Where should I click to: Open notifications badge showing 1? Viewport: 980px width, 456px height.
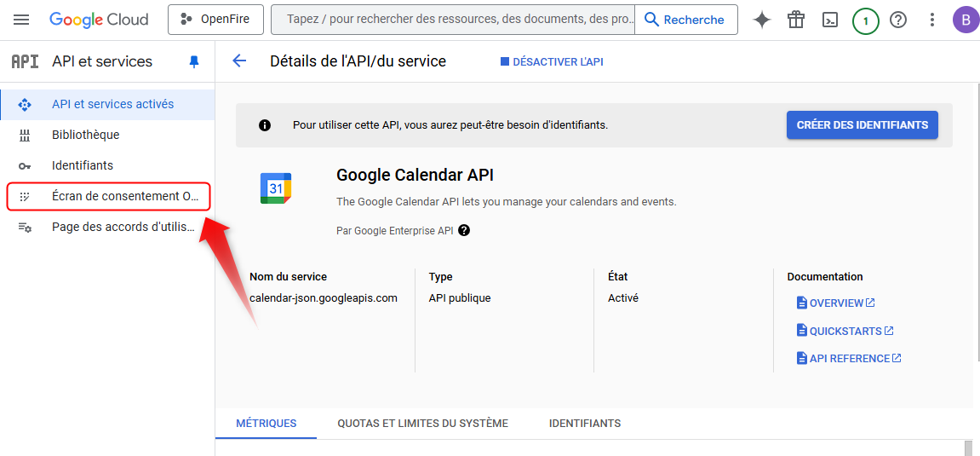pos(866,20)
